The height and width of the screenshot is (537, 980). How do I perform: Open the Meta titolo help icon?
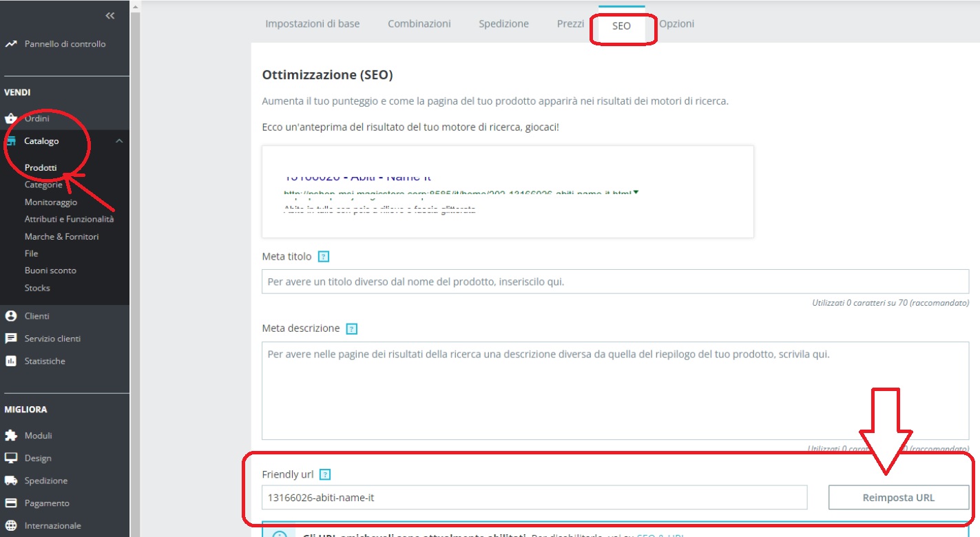[x=324, y=257]
